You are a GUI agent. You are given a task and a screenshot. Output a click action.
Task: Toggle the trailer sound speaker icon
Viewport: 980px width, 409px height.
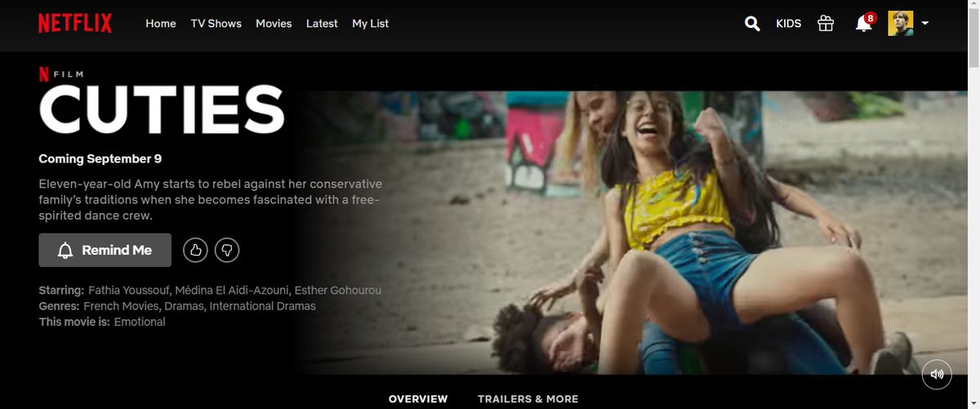pyautogui.click(x=937, y=374)
